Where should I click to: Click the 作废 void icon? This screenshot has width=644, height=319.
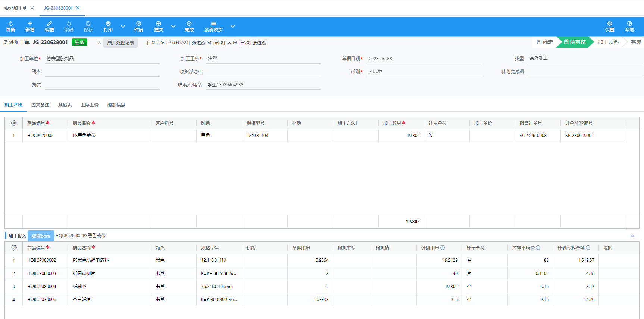pyautogui.click(x=138, y=24)
